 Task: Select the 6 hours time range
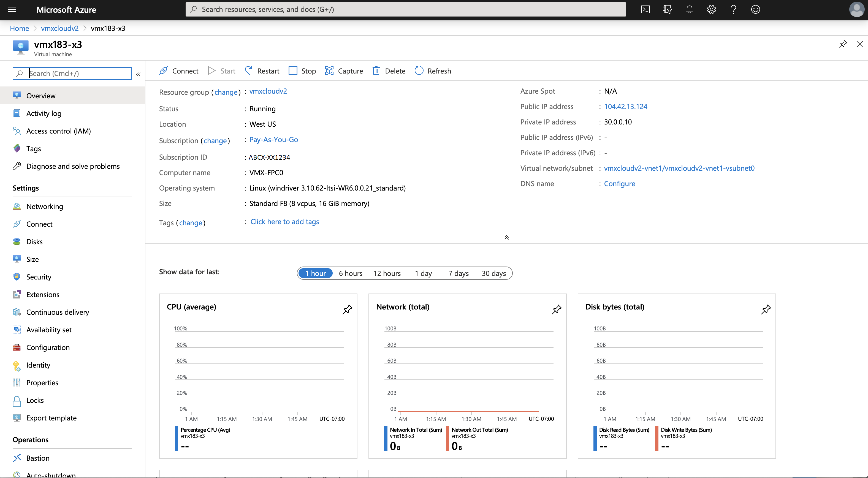[351, 273]
